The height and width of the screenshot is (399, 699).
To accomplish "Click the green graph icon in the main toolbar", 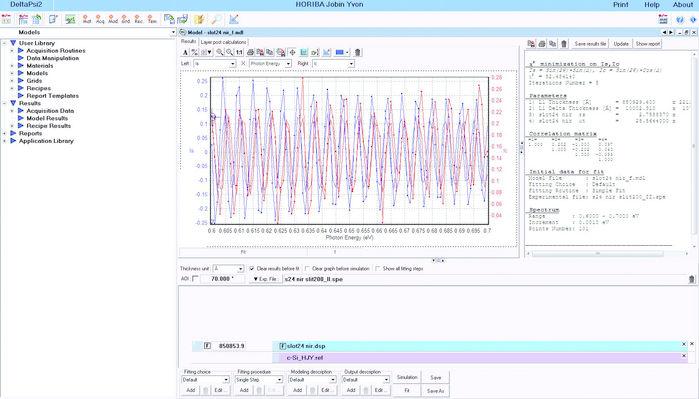I will click(70, 19).
